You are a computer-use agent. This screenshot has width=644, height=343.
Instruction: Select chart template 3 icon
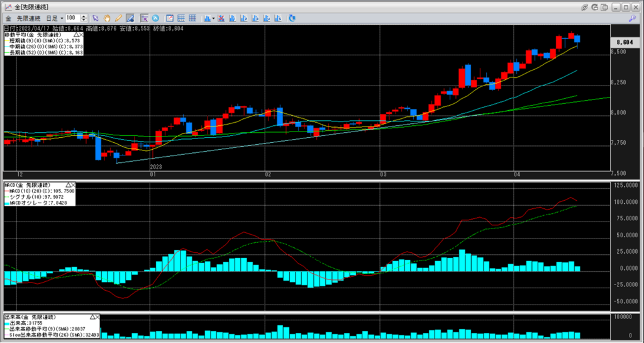tap(255, 18)
